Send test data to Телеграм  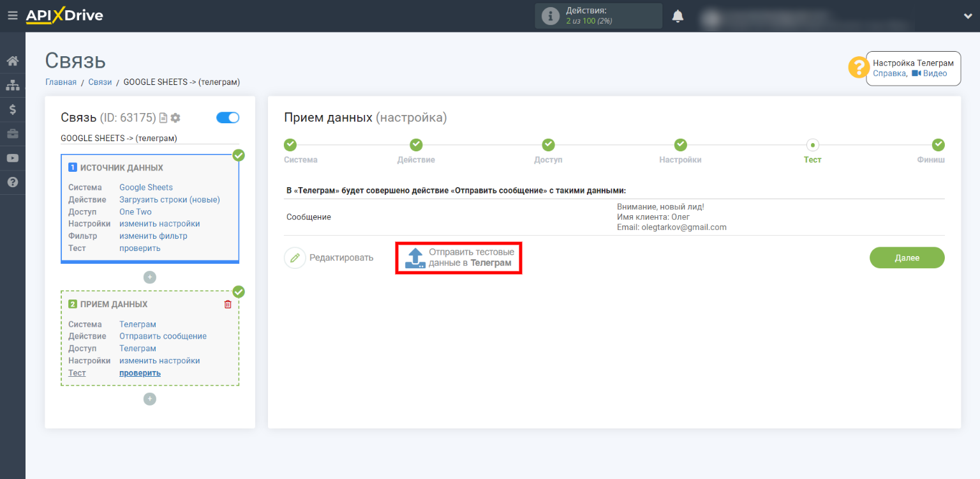click(x=459, y=258)
